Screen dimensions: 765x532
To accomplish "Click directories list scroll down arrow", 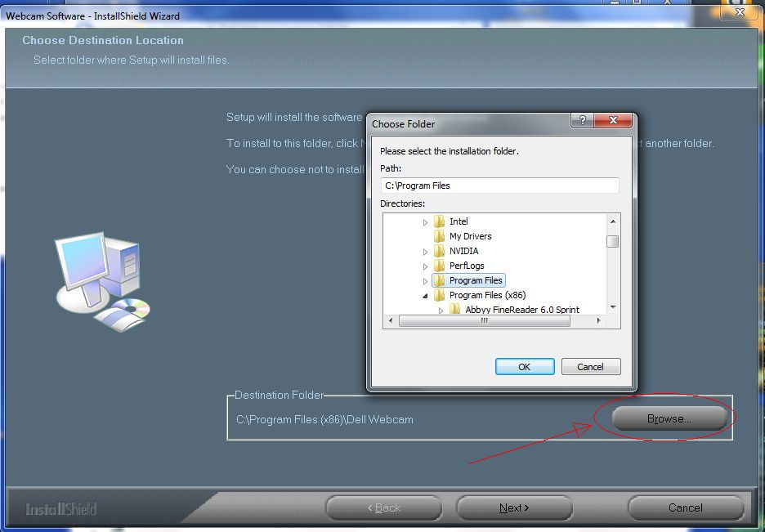I will (x=613, y=307).
